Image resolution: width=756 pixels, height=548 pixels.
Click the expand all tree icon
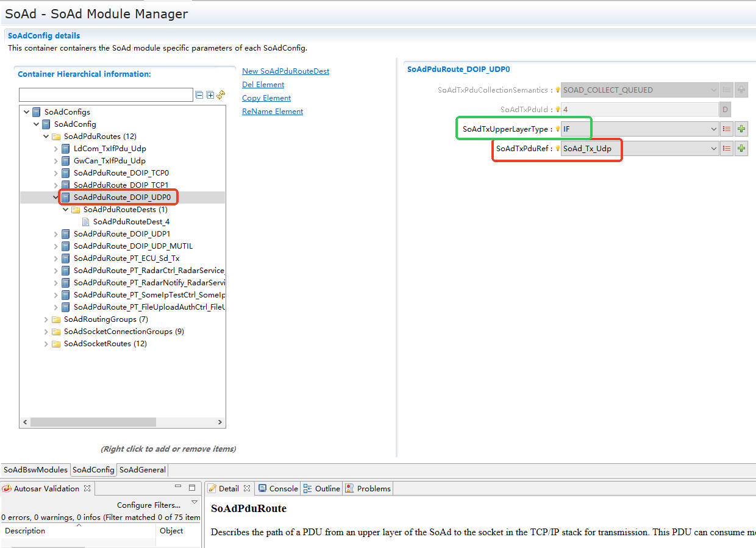click(210, 95)
